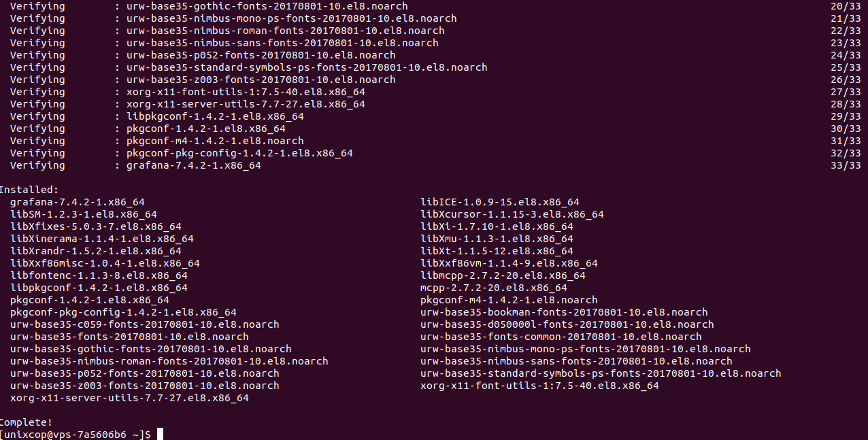Click libXxf86vm-1.1.4-9.el8.x86_64 package entry
Image resolution: width=868 pixels, height=440 pixels.
tap(509, 263)
